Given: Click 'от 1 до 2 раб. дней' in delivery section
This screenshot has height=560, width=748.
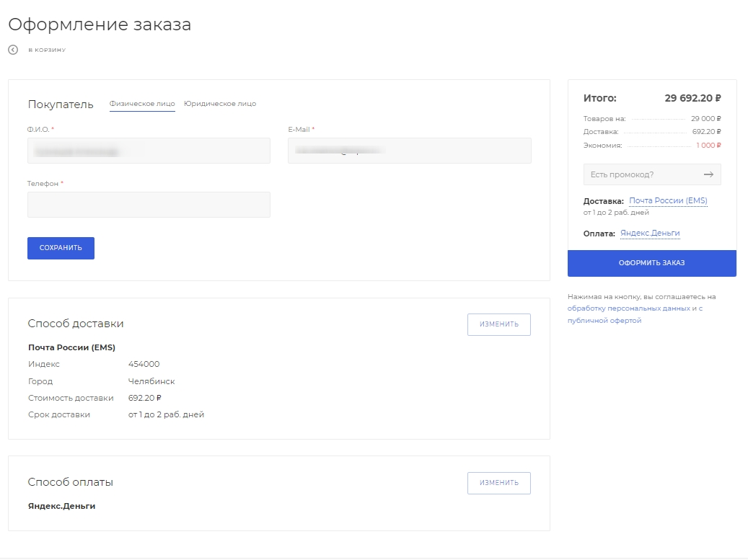Looking at the screenshot, I should [x=166, y=414].
